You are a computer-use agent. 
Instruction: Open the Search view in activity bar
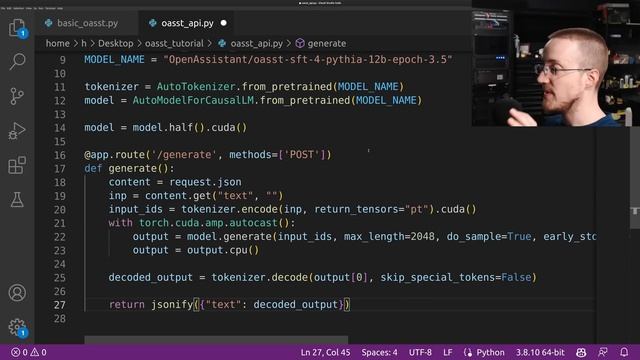(17, 62)
